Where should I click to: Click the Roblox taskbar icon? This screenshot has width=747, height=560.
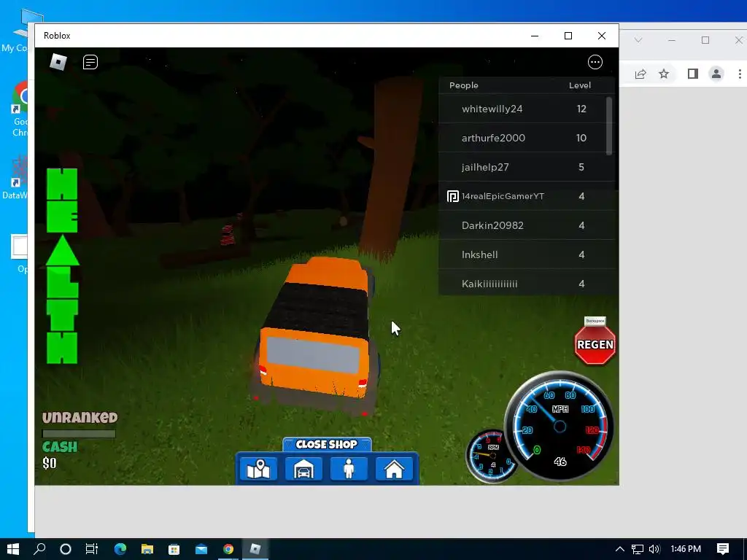[255, 549]
